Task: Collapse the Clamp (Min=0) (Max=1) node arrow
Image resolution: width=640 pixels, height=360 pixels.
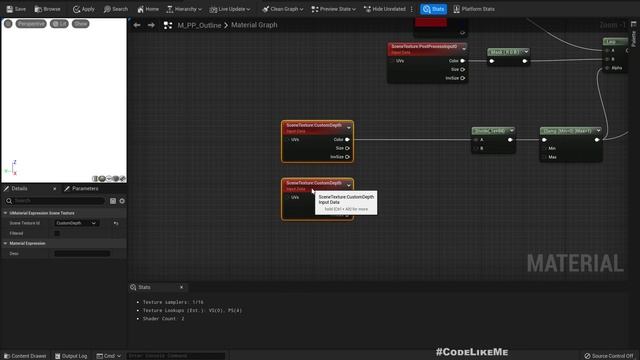Action: click(x=598, y=131)
